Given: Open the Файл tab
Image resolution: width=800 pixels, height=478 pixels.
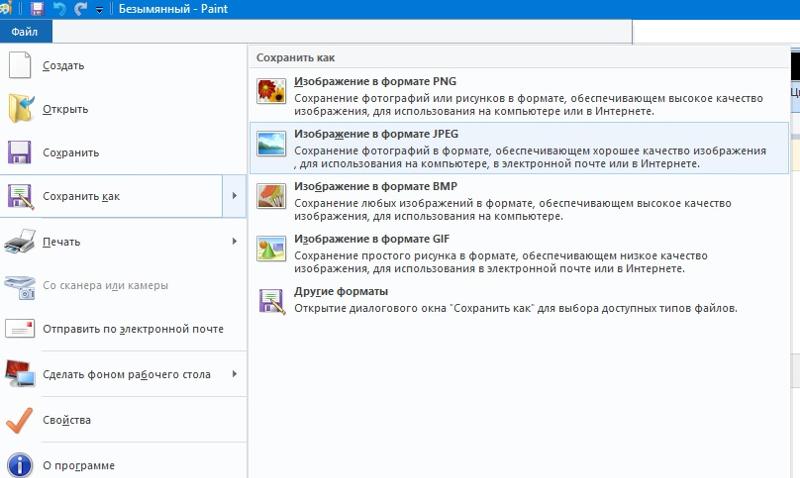Looking at the screenshot, I should [x=25, y=32].
